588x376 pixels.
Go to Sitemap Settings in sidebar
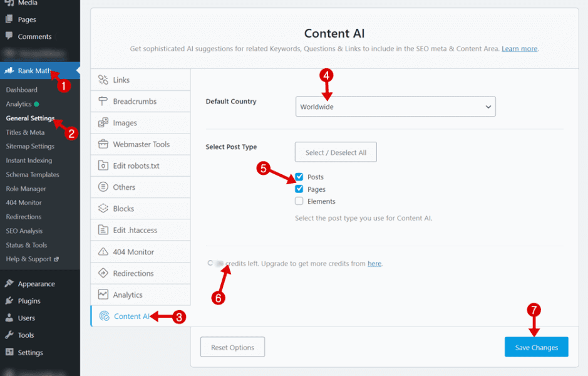tap(30, 147)
